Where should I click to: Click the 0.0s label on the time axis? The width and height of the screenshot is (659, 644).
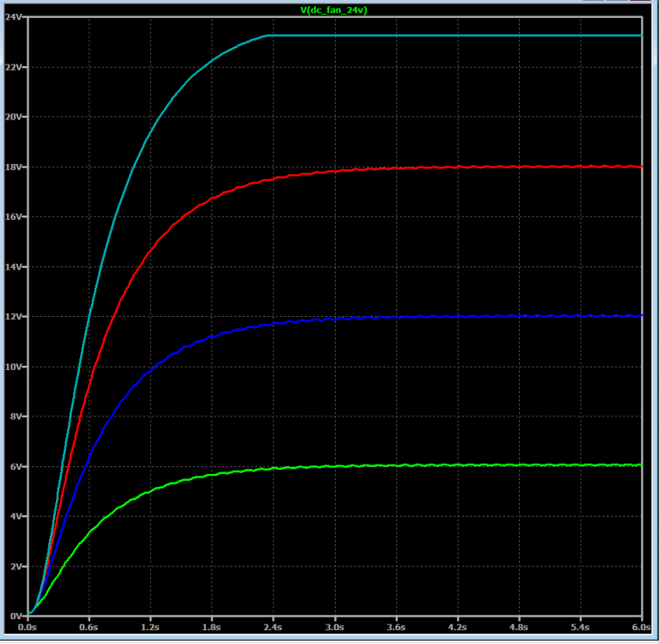point(27,627)
